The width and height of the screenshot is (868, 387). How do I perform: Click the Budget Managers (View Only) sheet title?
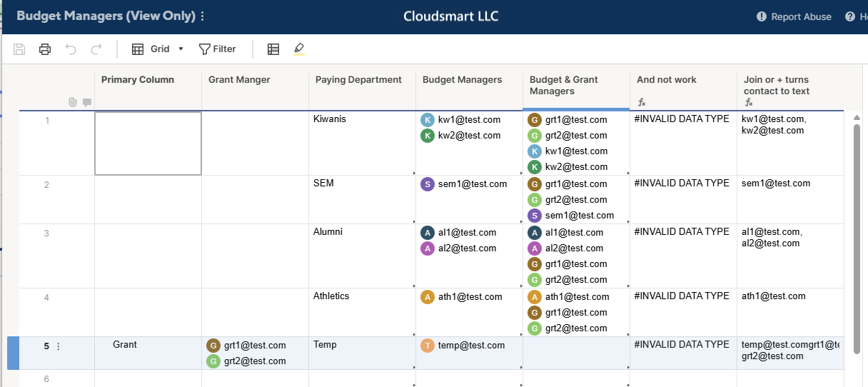pyautogui.click(x=106, y=16)
